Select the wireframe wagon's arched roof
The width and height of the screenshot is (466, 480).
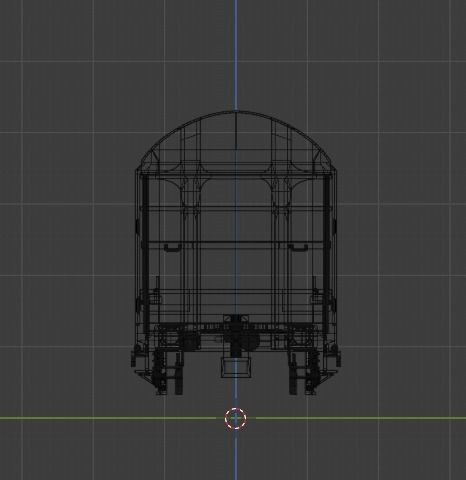[x=236, y=141]
